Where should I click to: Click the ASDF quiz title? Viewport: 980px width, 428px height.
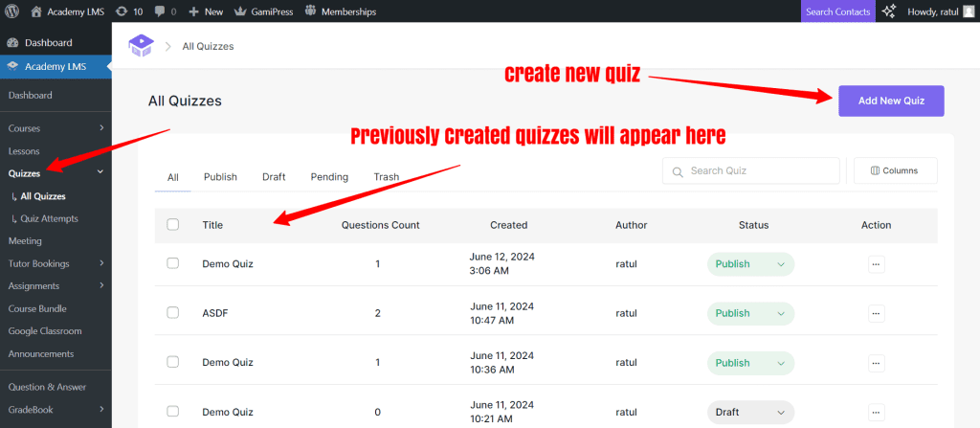215,313
